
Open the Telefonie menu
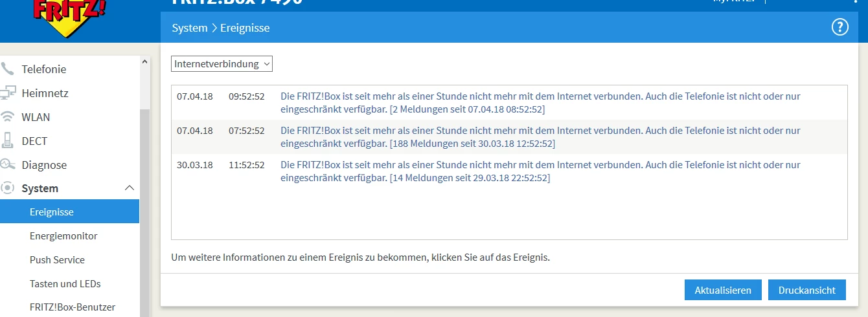(x=44, y=69)
